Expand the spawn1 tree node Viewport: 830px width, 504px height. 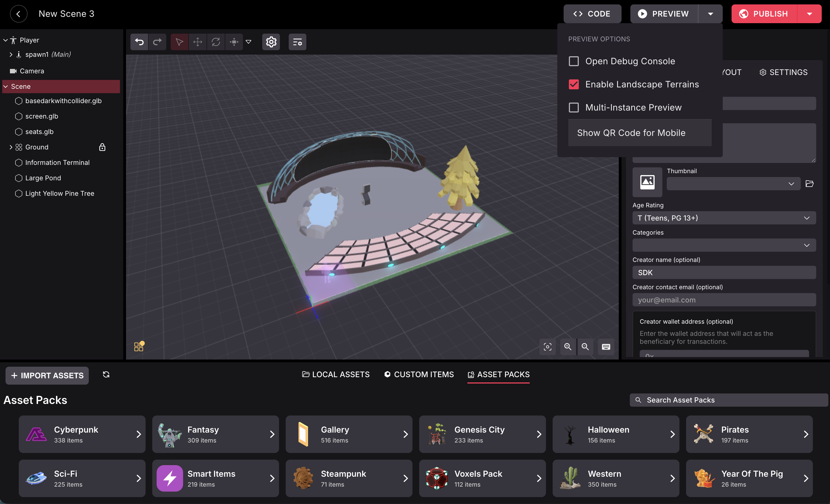[11, 54]
